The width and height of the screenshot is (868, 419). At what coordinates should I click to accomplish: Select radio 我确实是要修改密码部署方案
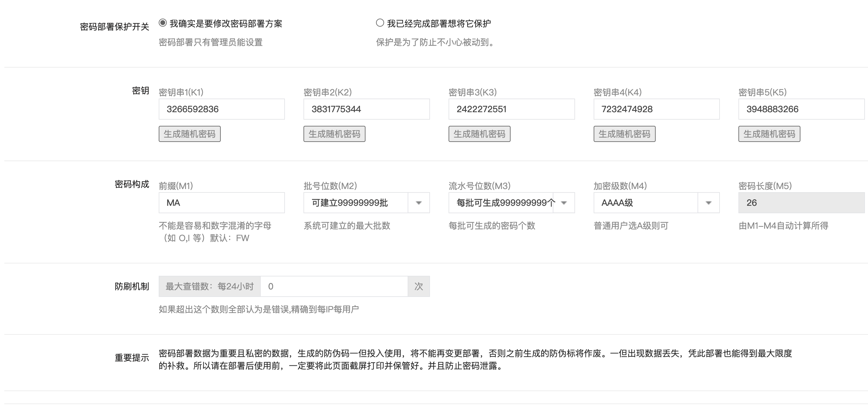click(x=163, y=23)
